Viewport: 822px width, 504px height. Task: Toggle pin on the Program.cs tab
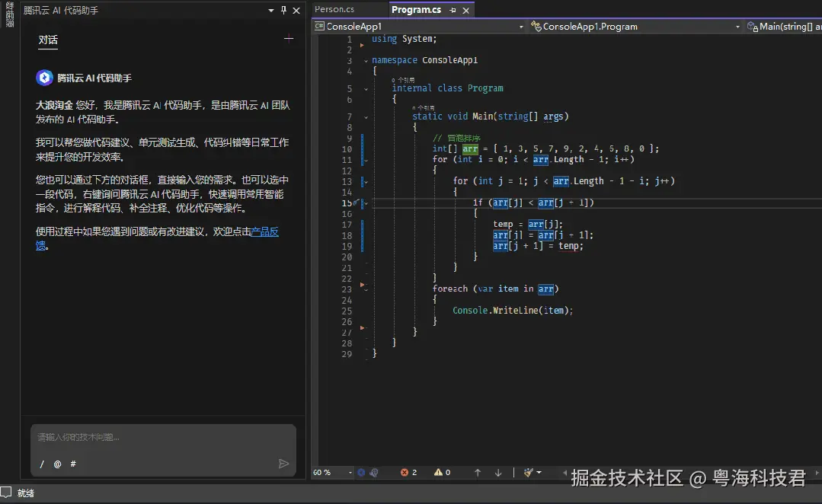click(453, 10)
